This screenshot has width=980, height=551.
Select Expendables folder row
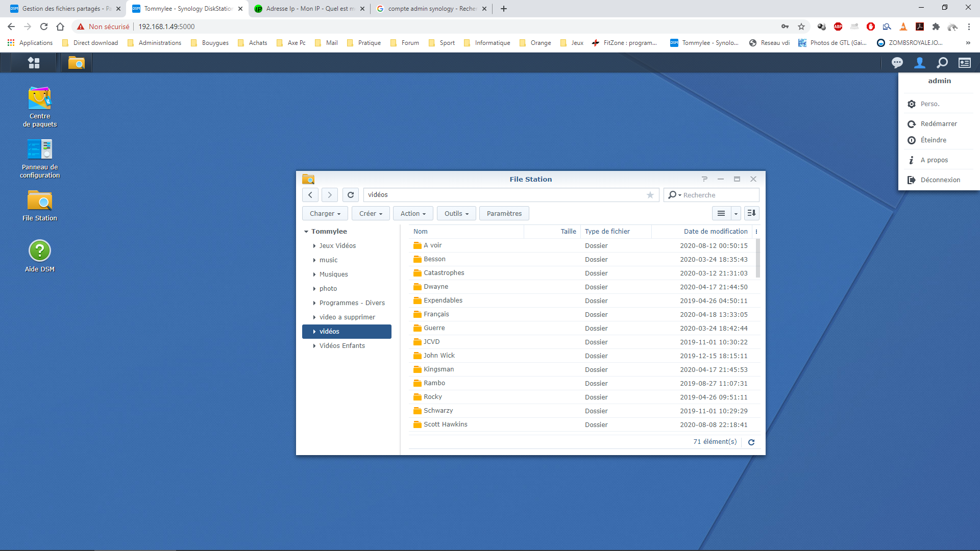pyautogui.click(x=582, y=301)
